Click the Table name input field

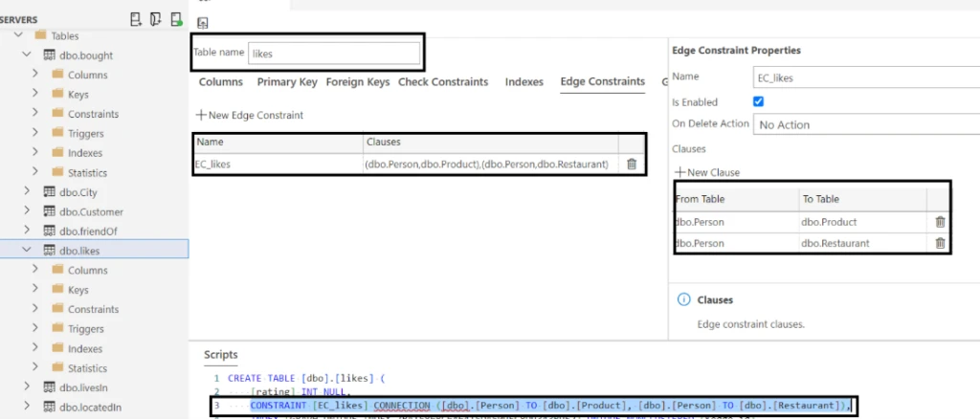pyautogui.click(x=334, y=54)
